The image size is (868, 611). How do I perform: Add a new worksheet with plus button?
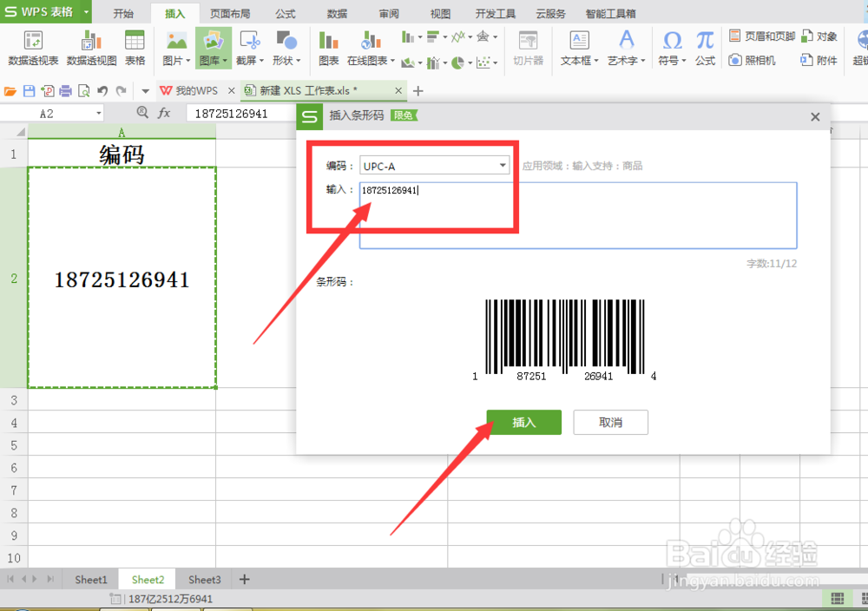(244, 580)
